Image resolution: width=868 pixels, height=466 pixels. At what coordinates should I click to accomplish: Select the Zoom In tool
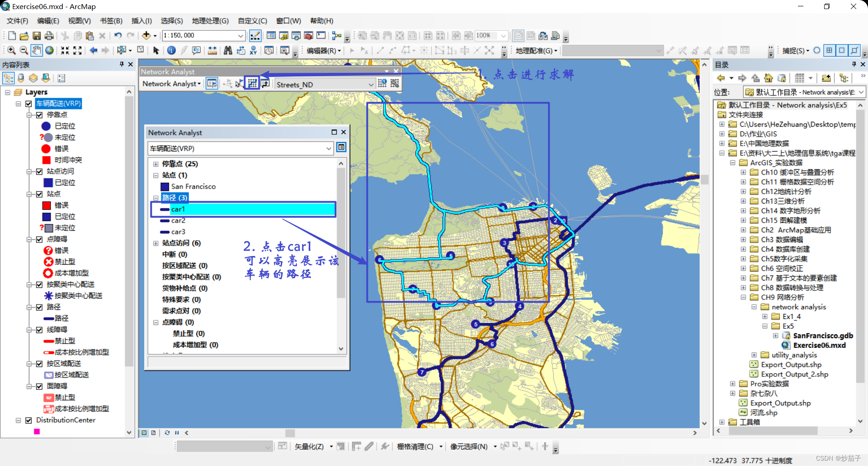[11, 50]
